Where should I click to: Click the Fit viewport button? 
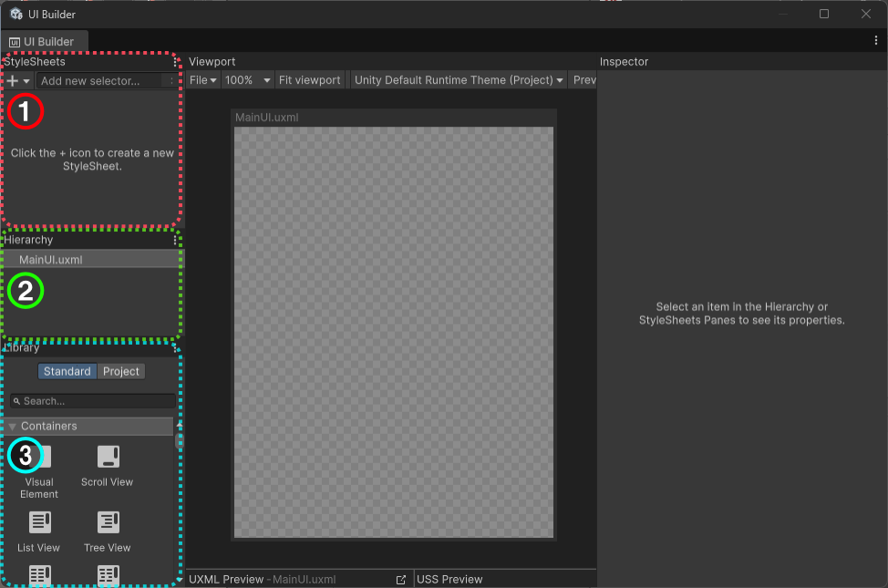click(x=310, y=80)
